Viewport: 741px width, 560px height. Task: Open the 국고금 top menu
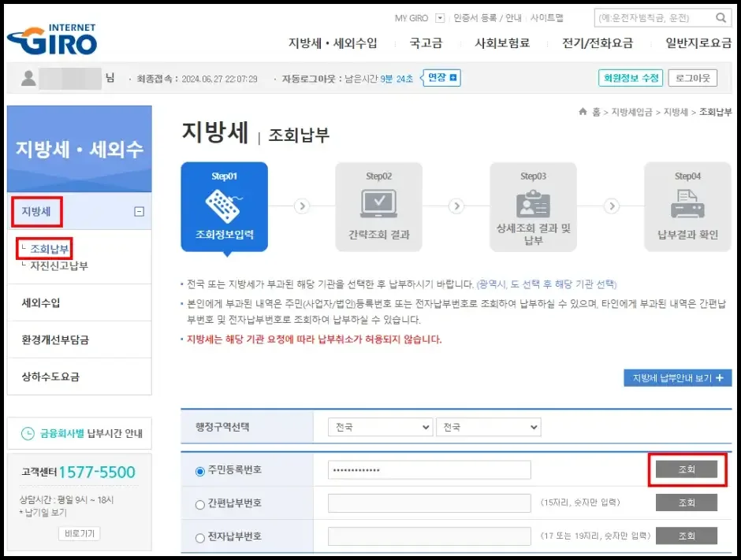pyautogui.click(x=426, y=43)
